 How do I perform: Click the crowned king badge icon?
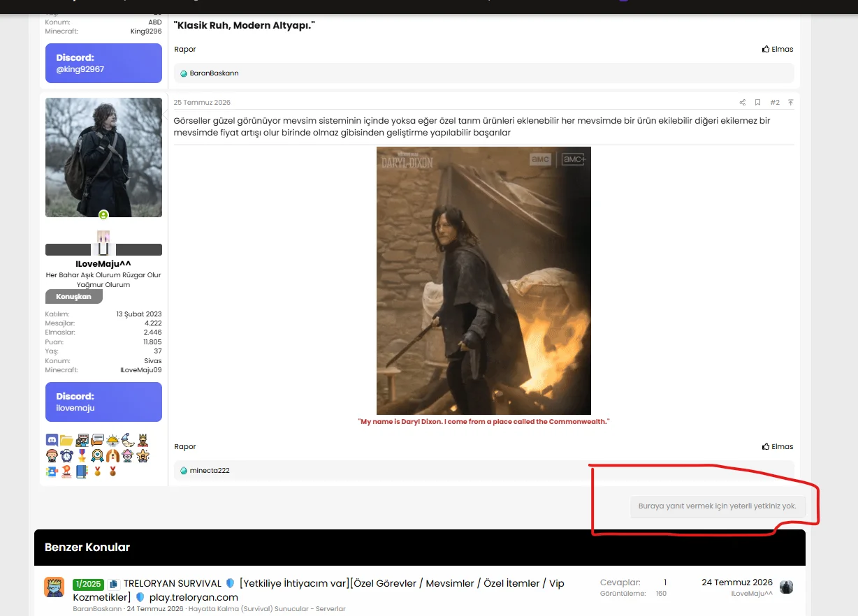pos(143,440)
